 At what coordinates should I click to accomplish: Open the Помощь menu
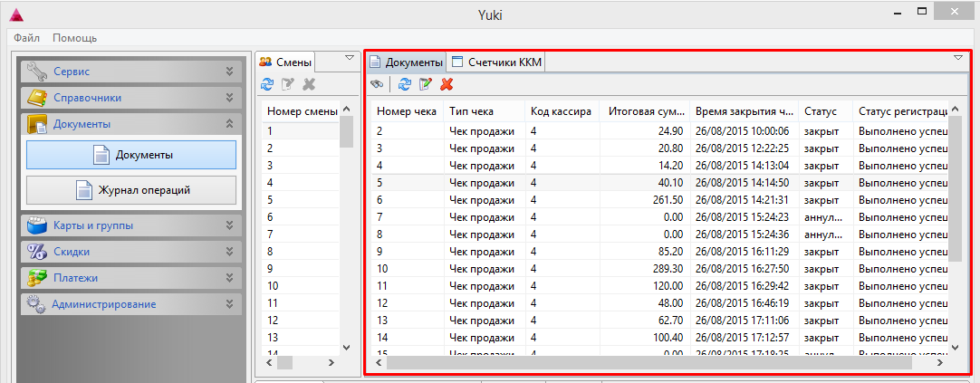(74, 38)
